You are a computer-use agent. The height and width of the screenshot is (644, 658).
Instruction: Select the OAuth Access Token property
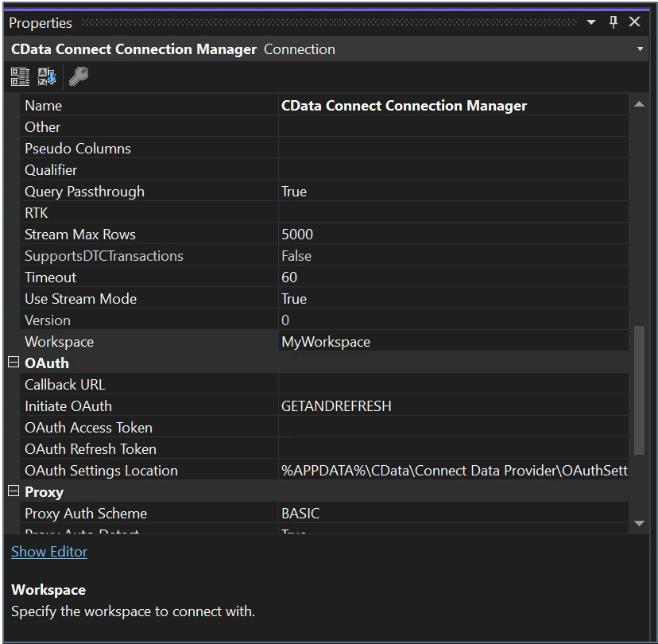tap(149, 428)
